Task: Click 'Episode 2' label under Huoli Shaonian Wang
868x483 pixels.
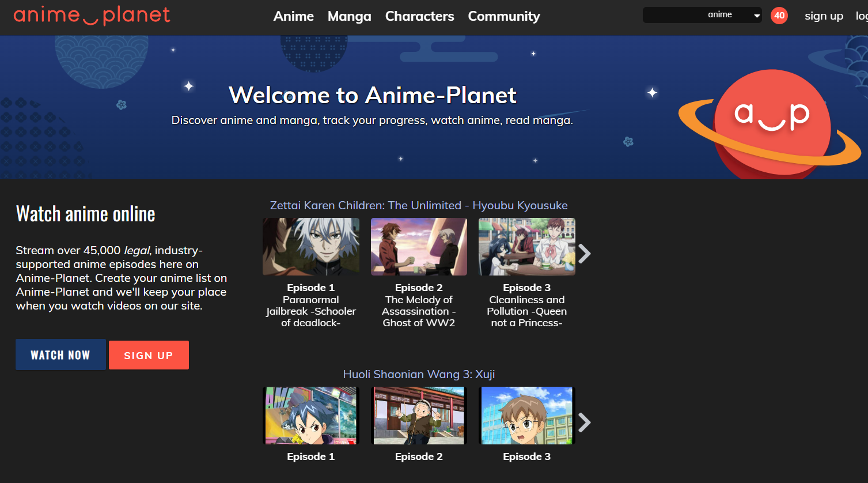Action: click(419, 456)
